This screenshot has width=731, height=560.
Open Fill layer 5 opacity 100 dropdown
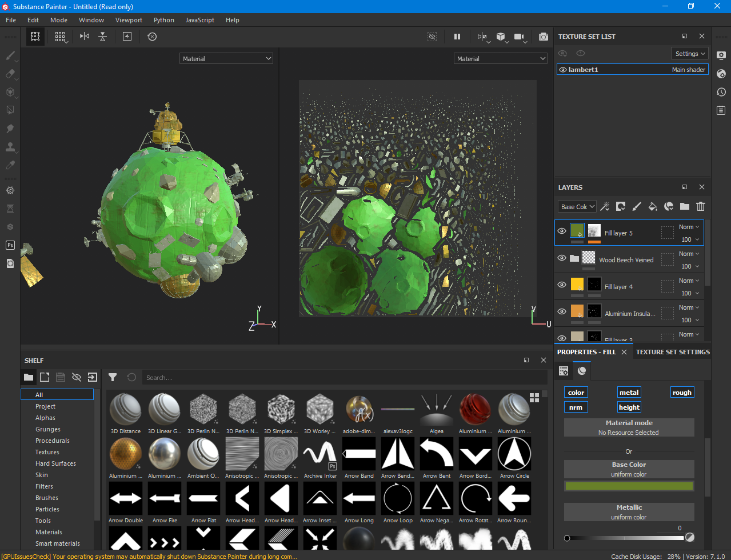pyautogui.click(x=690, y=239)
